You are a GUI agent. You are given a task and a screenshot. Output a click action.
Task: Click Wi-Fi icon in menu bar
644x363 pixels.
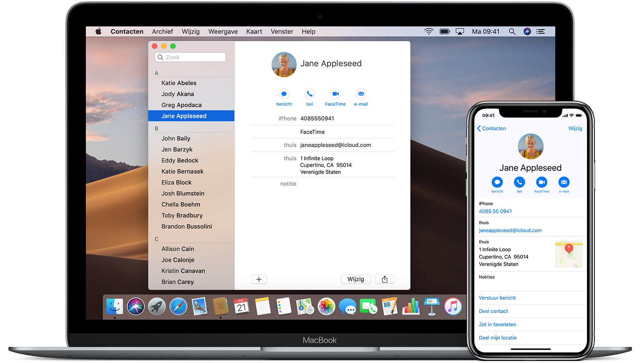[x=429, y=31]
